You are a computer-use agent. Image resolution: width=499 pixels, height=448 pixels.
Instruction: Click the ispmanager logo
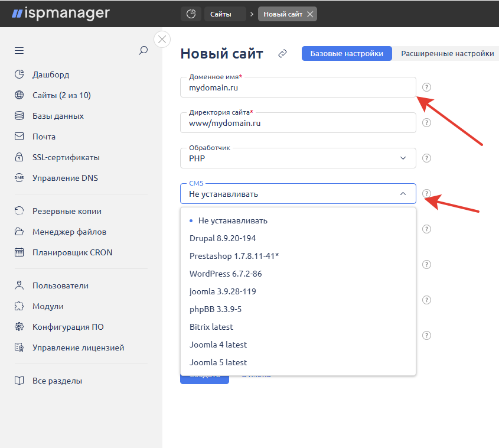coord(61,14)
